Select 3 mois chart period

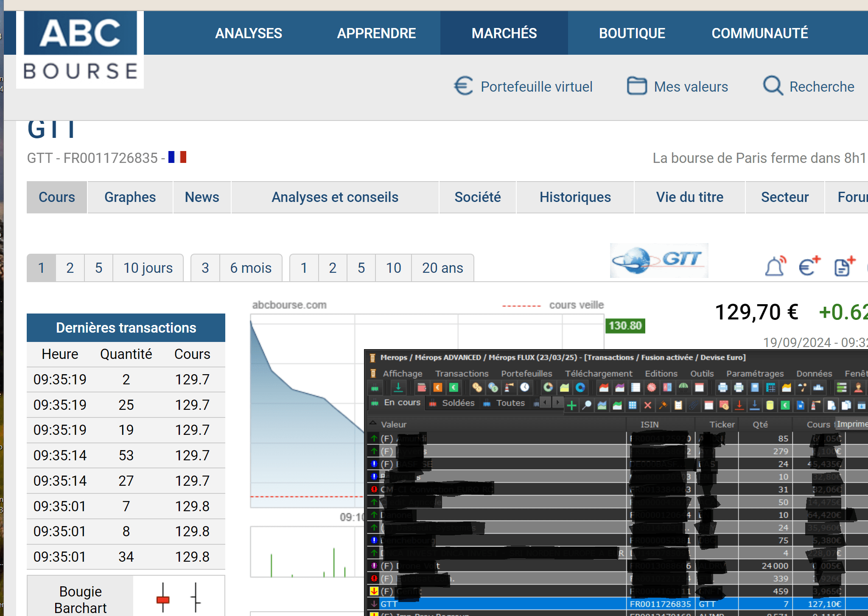pos(205,268)
